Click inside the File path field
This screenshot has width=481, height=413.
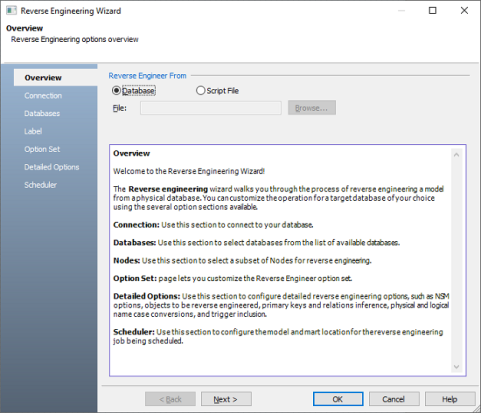[211, 108]
